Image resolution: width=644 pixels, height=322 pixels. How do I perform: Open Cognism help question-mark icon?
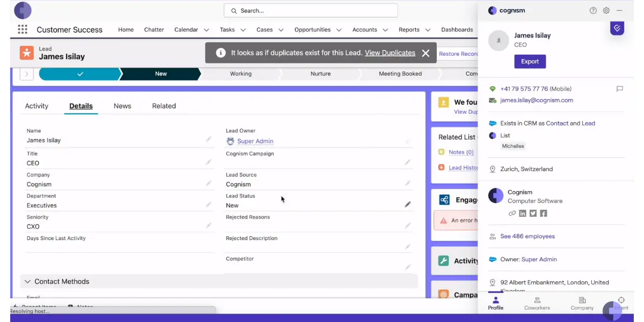click(593, 10)
